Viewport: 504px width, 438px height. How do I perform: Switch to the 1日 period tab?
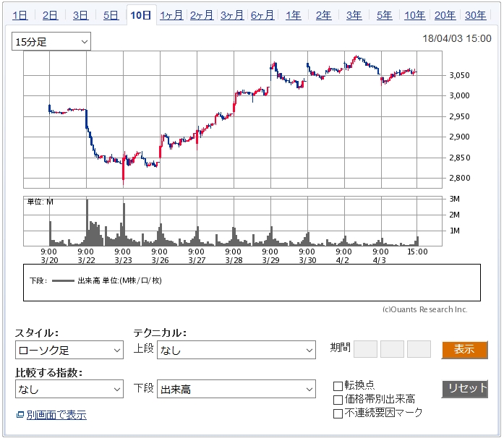tap(20, 15)
